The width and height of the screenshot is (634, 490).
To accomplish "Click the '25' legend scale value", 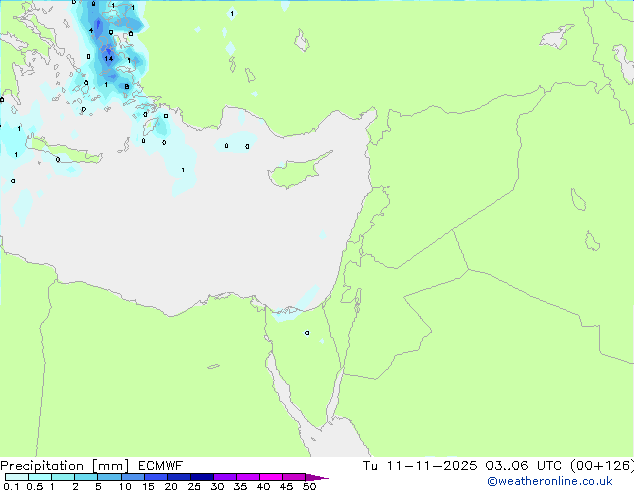I will click(x=194, y=486).
